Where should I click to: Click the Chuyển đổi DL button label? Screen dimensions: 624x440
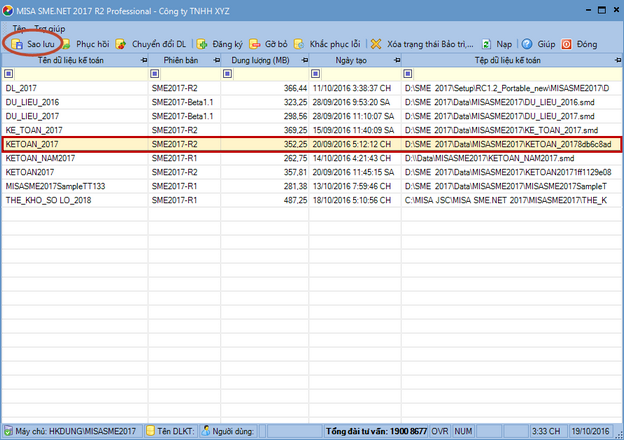159,44
